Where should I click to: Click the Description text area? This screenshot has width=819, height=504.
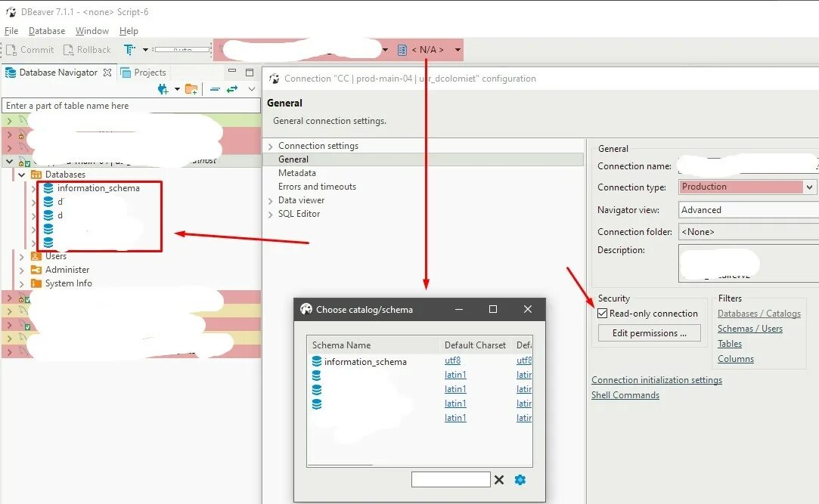pyautogui.click(x=749, y=264)
